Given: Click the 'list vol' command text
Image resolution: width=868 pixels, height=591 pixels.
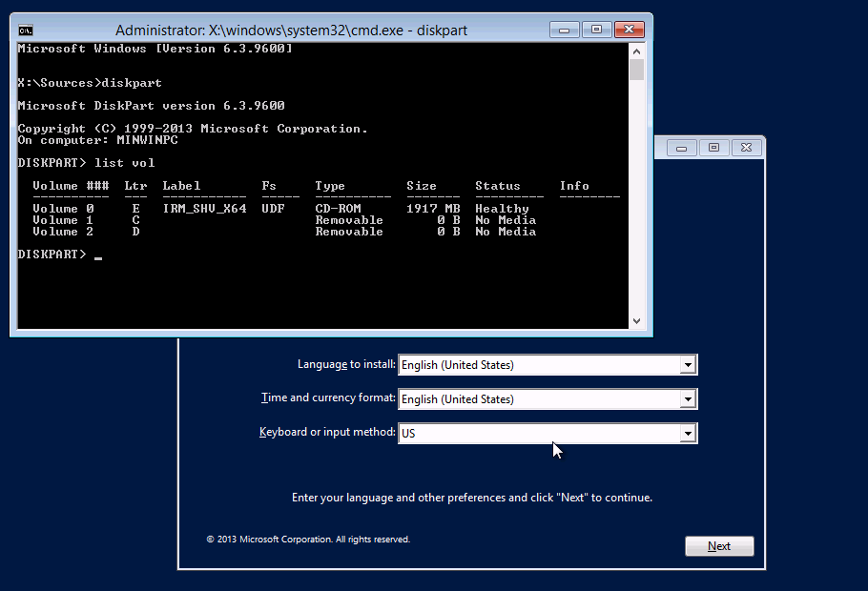Looking at the screenshot, I should [x=124, y=163].
